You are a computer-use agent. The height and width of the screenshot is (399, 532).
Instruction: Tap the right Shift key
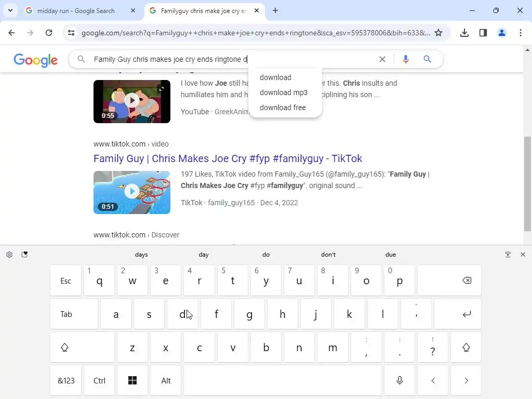[x=466, y=347]
